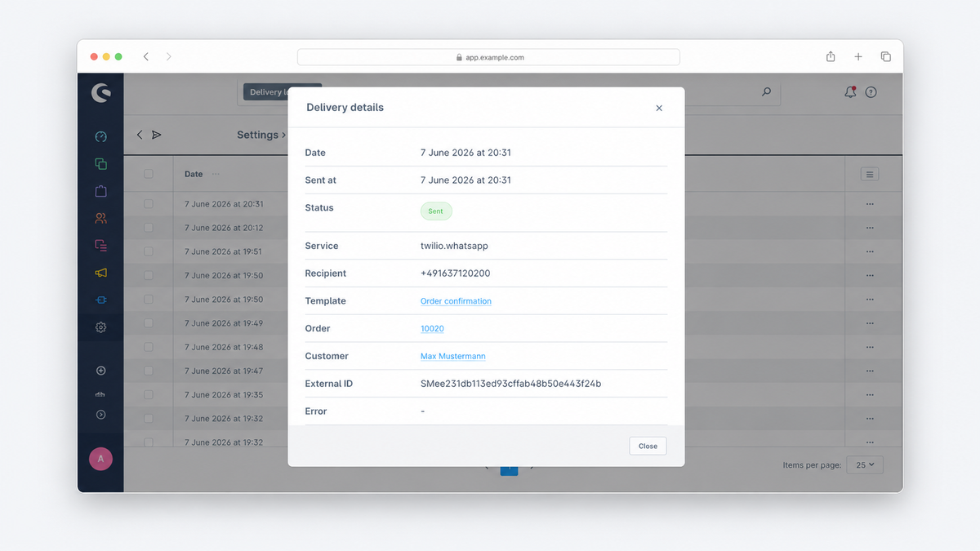This screenshot has width=980, height=551.
Task: Open the help question mark icon
Action: click(871, 92)
